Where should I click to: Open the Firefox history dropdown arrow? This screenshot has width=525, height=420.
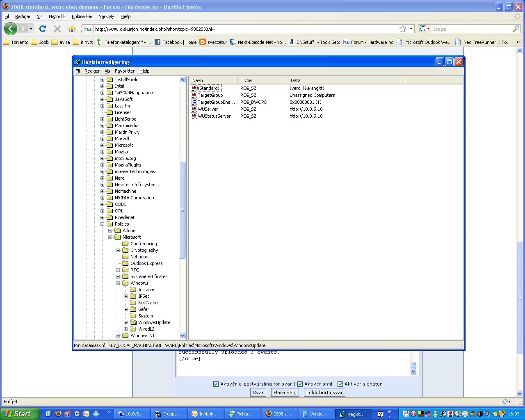[31, 29]
